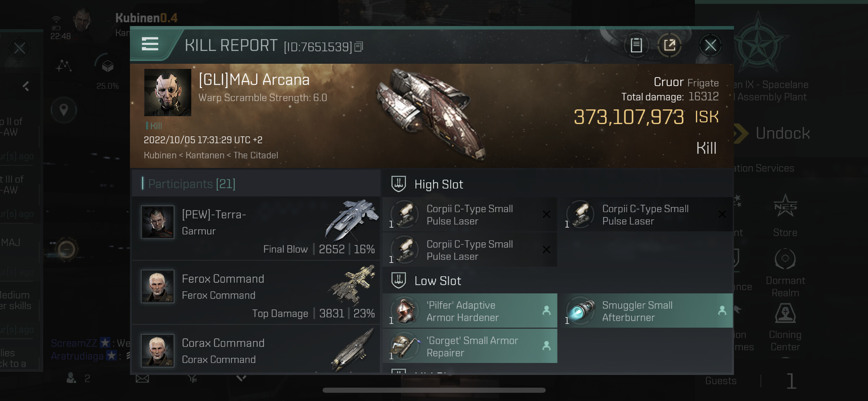This screenshot has width=868, height=401.
Task: Select the 'Gorget' Small Armor Repairer item
Action: pyautogui.click(x=470, y=346)
